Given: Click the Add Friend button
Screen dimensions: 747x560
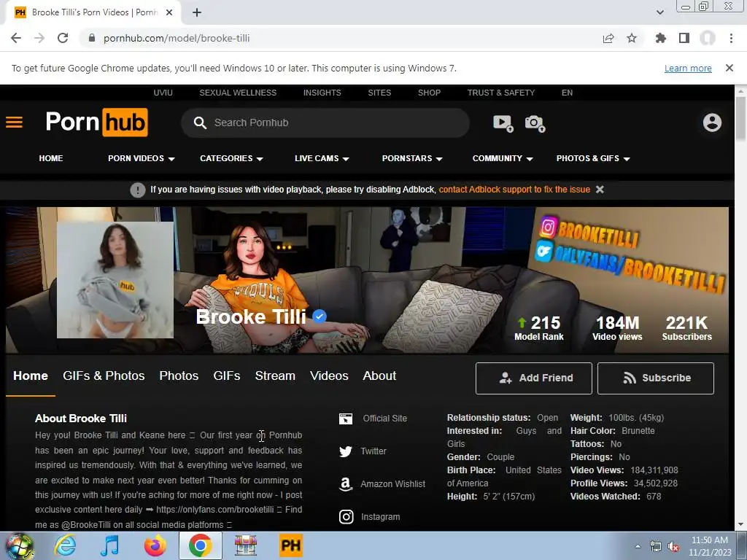Looking at the screenshot, I should coord(533,378).
